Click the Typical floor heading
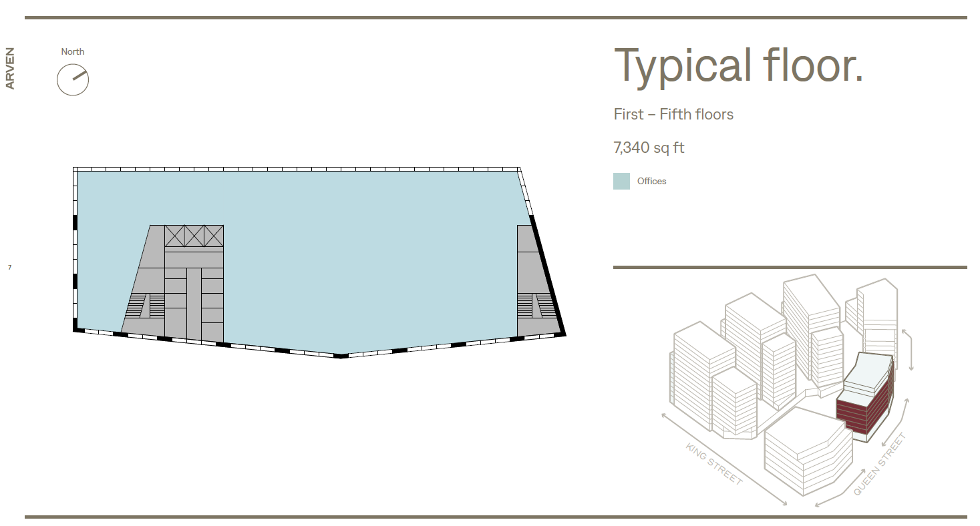 [738, 65]
